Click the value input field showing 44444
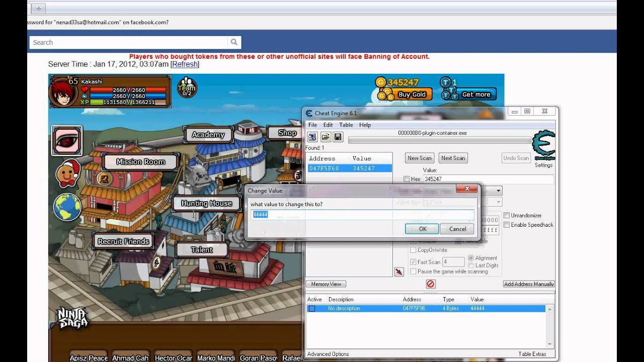This screenshot has height=362, width=644. click(362, 215)
